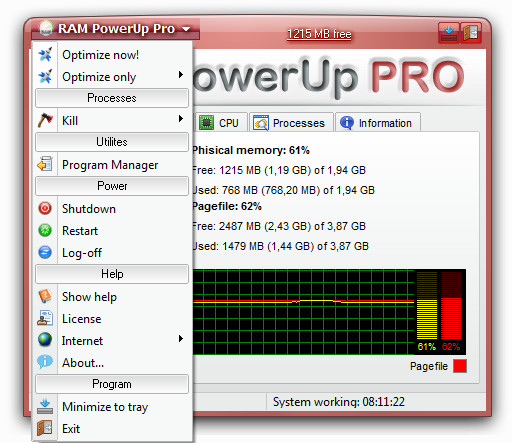Switch to the Processes tab
The height and width of the screenshot is (443, 512).
pyautogui.click(x=291, y=122)
